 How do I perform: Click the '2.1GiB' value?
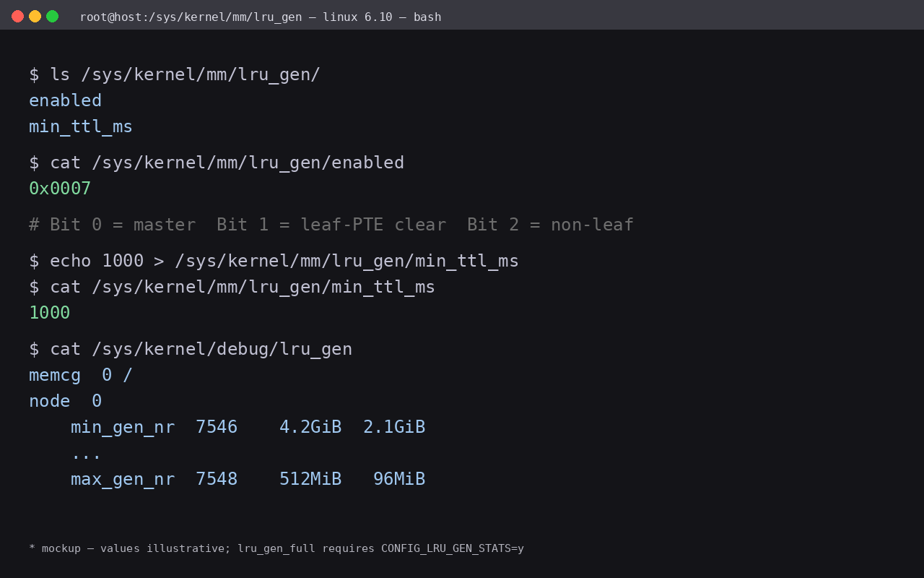(x=394, y=427)
